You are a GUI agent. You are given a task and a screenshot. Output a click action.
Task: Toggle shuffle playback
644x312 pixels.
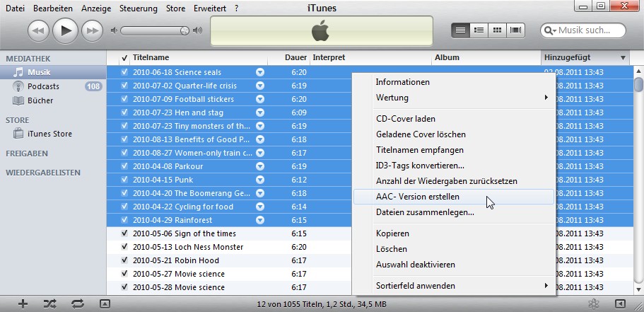(49, 304)
